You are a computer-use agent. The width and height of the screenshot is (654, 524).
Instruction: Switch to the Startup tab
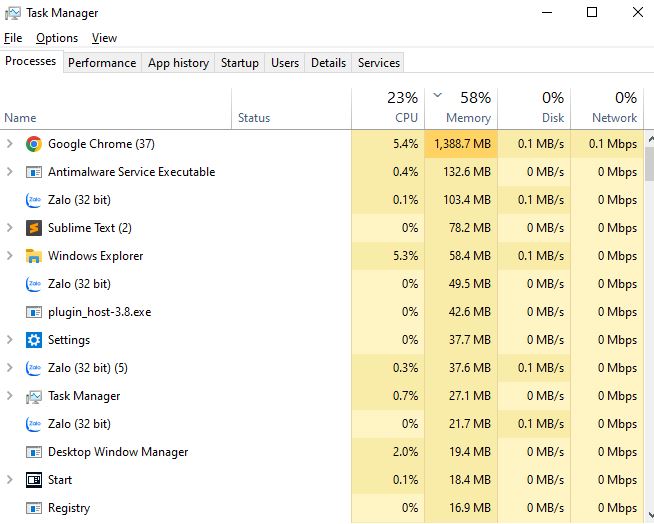click(x=240, y=63)
